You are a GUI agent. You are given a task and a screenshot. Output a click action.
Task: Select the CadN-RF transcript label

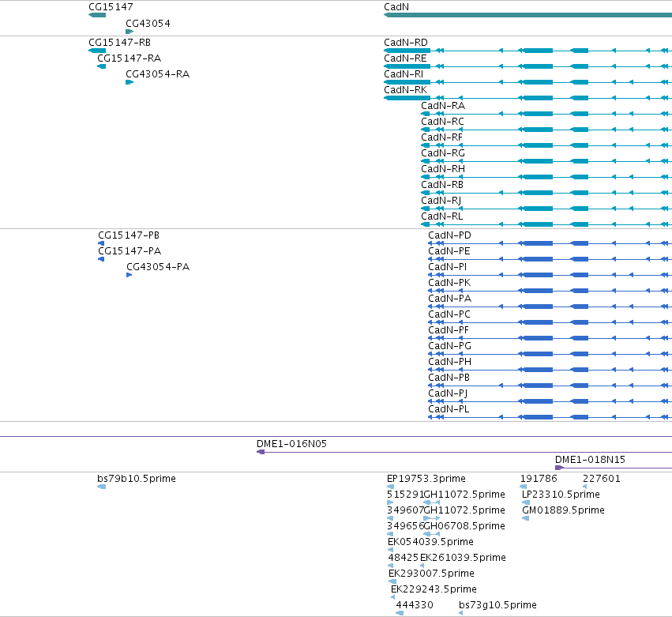tap(442, 137)
